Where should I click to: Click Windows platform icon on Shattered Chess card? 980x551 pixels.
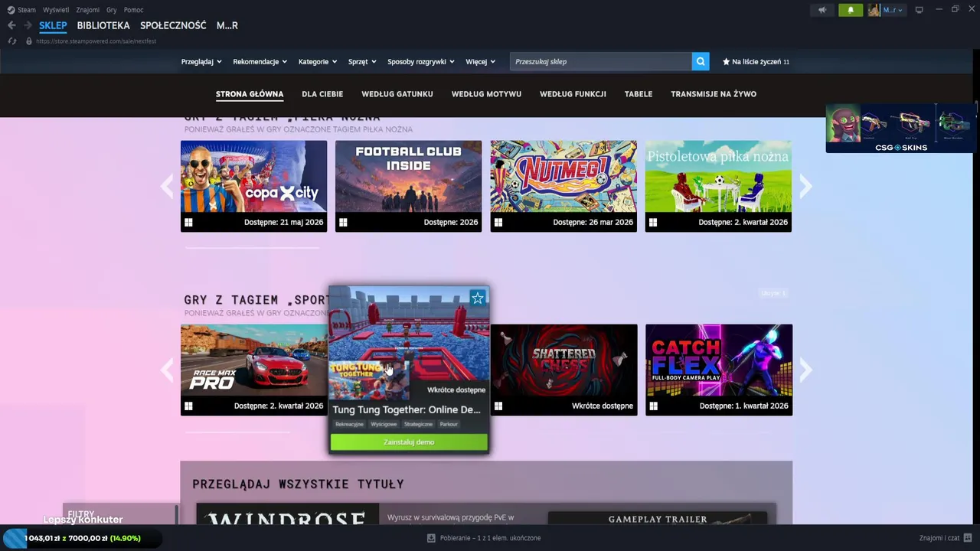point(498,406)
